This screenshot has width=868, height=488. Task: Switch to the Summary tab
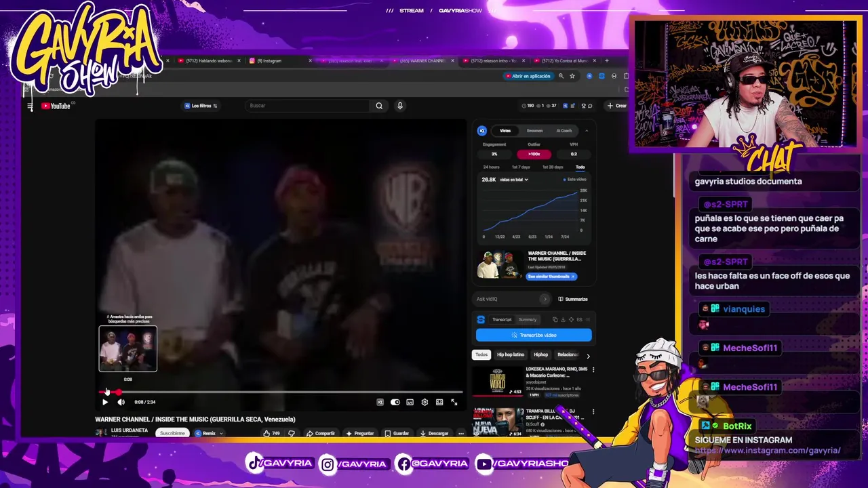(x=527, y=319)
